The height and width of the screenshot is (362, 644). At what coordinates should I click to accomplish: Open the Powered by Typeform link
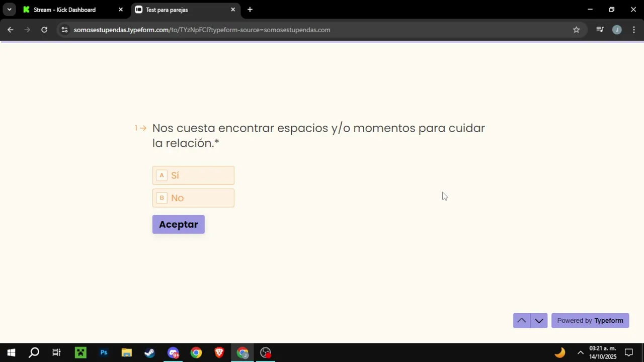point(590,321)
